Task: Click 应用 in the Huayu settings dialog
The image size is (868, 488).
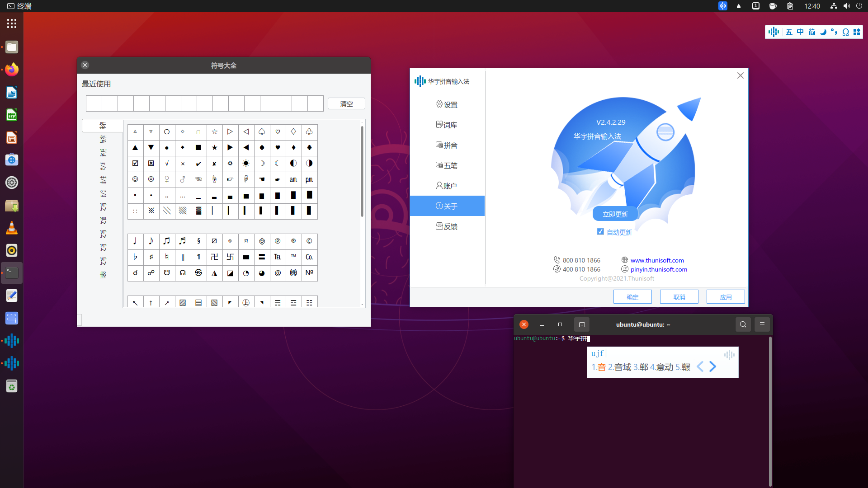Action: point(726,297)
